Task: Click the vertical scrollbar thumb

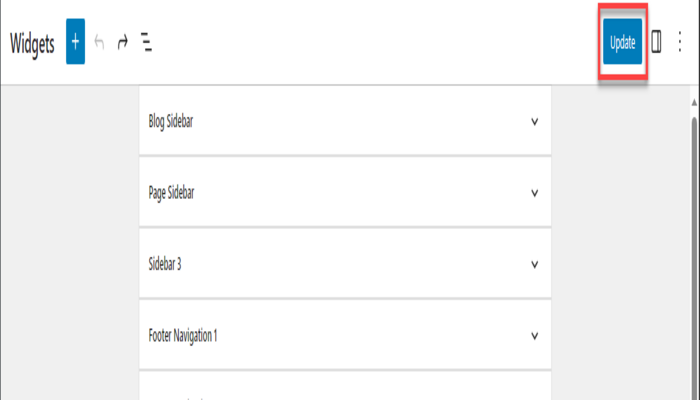Action: pyautogui.click(x=694, y=250)
